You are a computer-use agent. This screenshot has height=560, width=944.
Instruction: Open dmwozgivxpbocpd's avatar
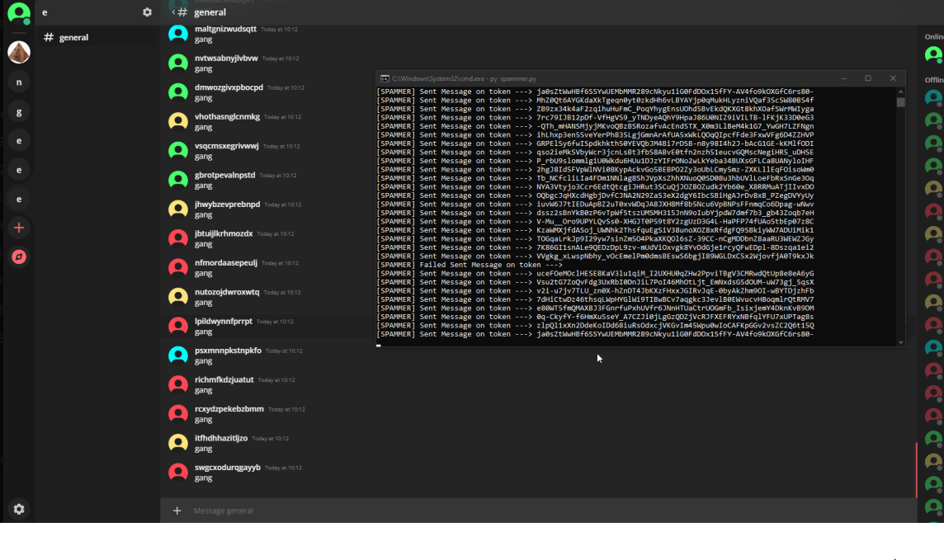177,92
